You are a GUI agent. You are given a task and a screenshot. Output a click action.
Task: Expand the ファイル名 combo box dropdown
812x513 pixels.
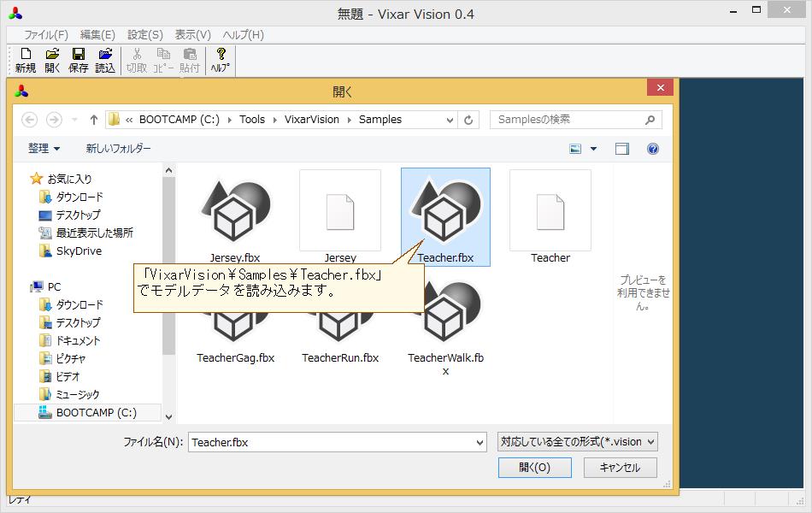click(x=481, y=441)
